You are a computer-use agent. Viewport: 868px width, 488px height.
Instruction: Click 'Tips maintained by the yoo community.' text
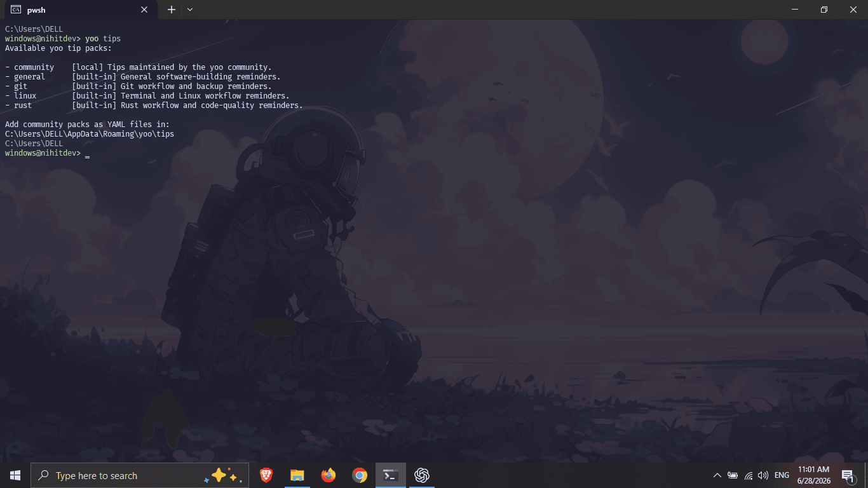tap(189, 67)
